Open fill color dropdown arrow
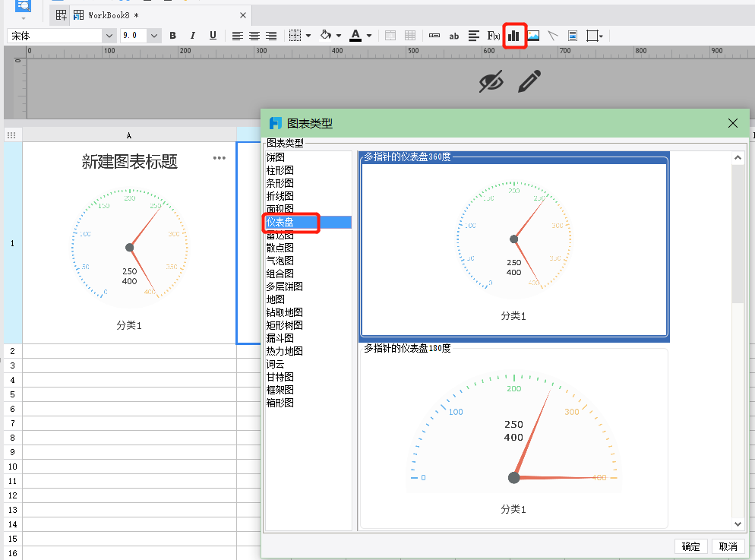The height and width of the screenshot is (560, 755). coord(339,36)
